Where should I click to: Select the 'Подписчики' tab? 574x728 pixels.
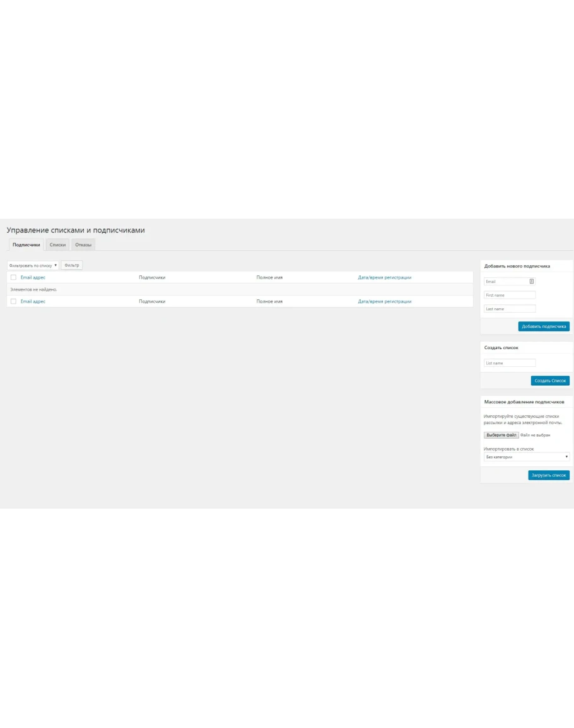tap(26, 245)
